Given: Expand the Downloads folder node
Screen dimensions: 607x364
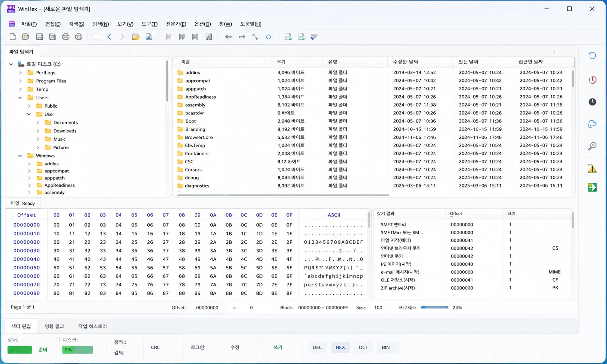Looking at the screenshot, I should [38, 131].
